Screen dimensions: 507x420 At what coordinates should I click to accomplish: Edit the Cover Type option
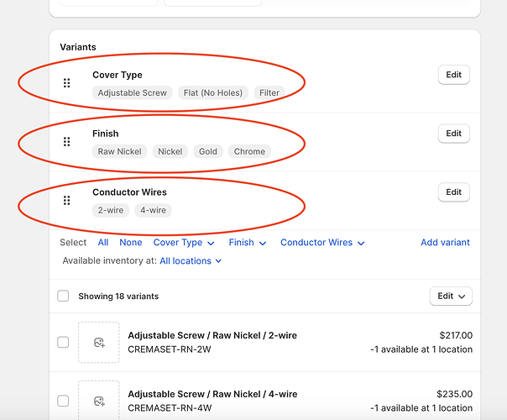[453, 75]
